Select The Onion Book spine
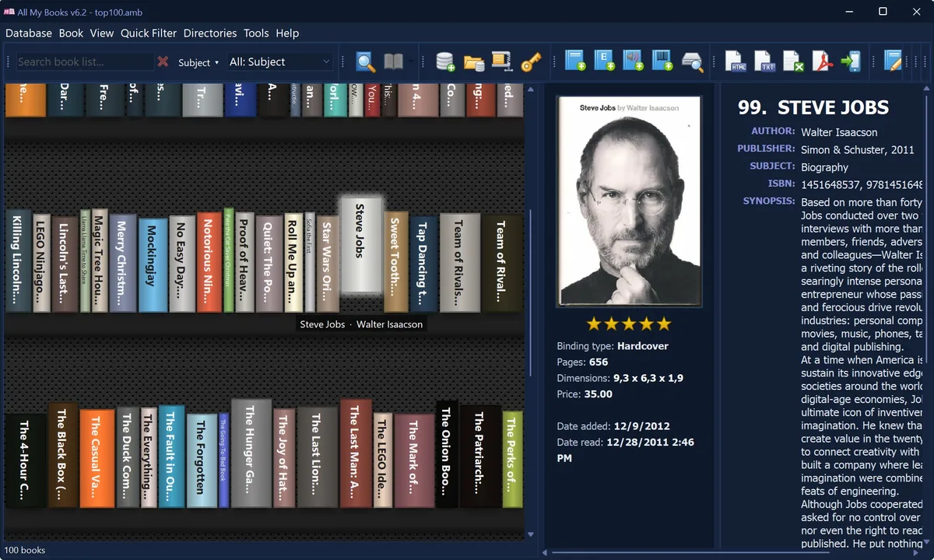934x560 pixels. click(x=446, y=454)
